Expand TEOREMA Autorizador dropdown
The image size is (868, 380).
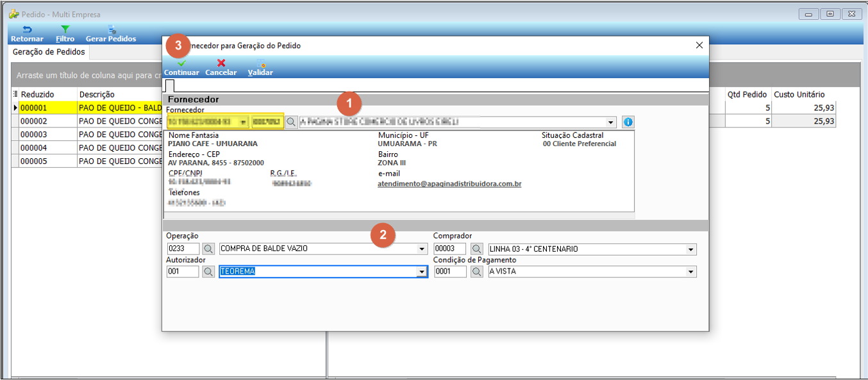(422, 271)
